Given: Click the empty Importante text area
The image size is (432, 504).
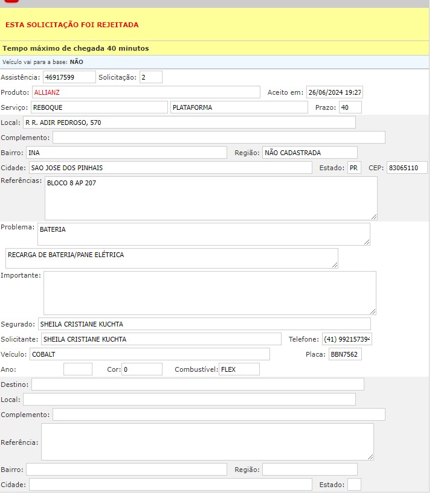Looking at the screenshot, I should tap(209, 293).
